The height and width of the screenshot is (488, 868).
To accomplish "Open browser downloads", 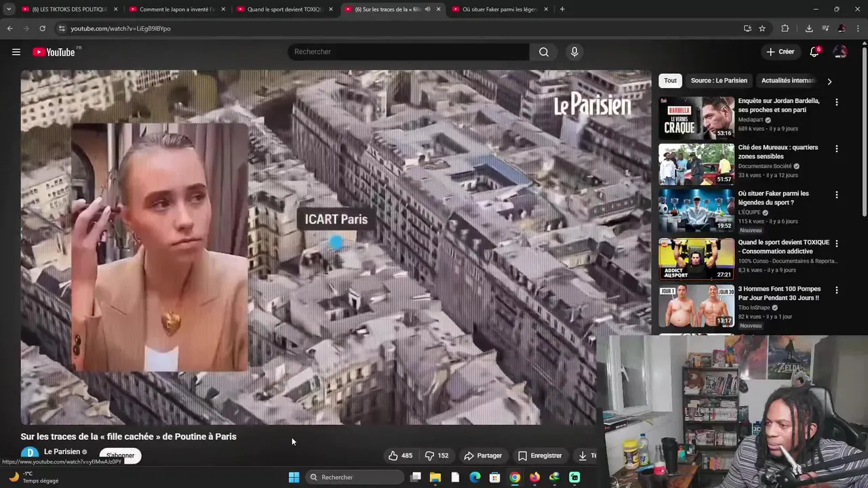I will pyautogui.click(x=809, y=28).
